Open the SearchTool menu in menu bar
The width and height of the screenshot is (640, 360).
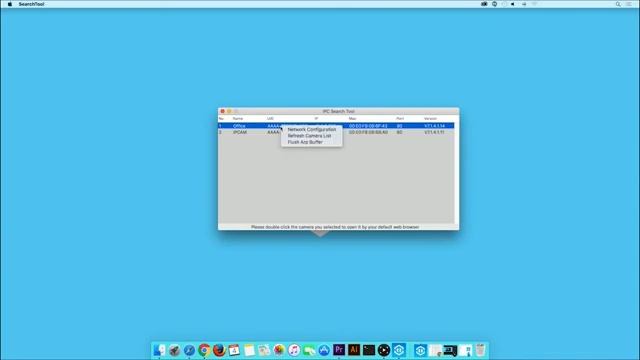tap(31, 4)
